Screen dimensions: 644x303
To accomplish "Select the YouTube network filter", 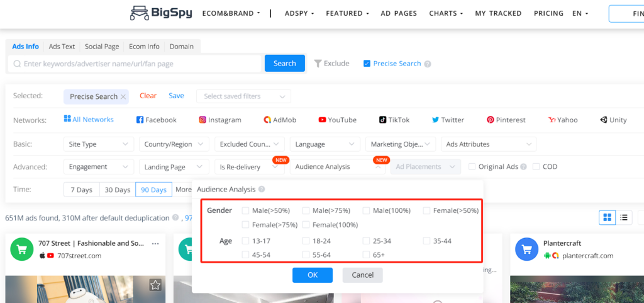I will click(x=337, y=120).
